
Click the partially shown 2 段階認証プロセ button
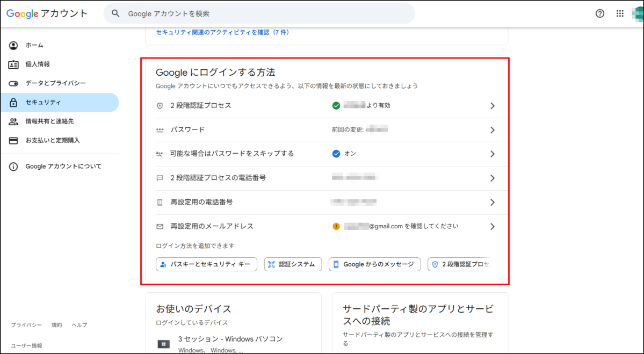tap(460, 264)
